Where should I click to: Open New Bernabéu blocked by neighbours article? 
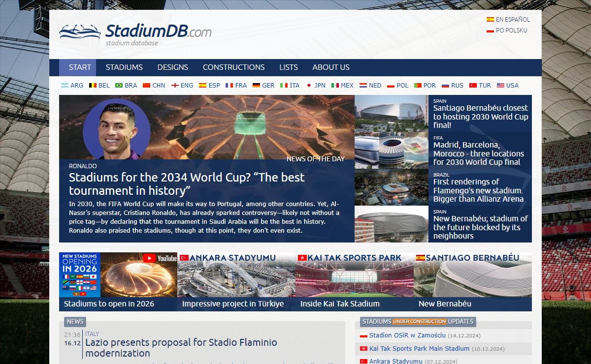[480, 227]
